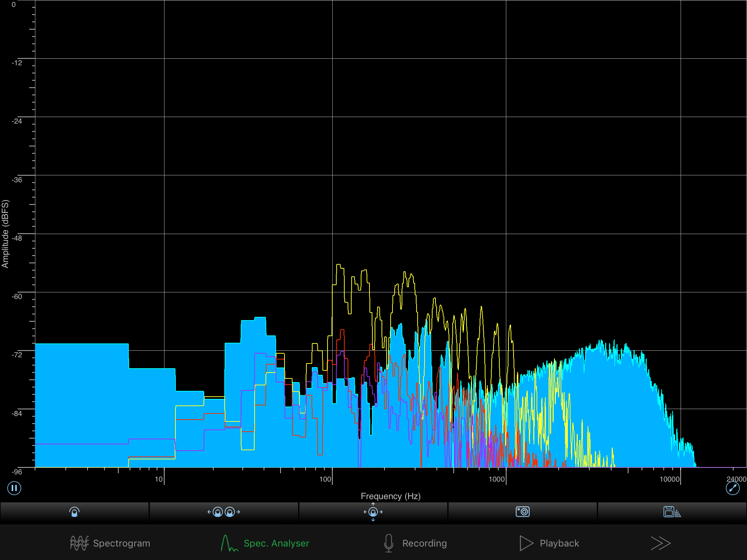Select the four-way pan gesture tool

(x=373, y=512)
